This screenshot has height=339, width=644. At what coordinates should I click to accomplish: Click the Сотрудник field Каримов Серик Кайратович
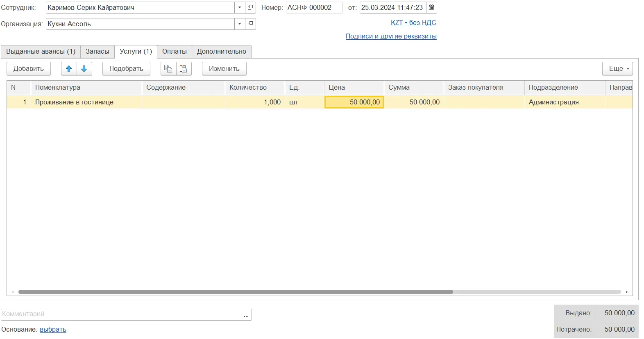(140, 7)
